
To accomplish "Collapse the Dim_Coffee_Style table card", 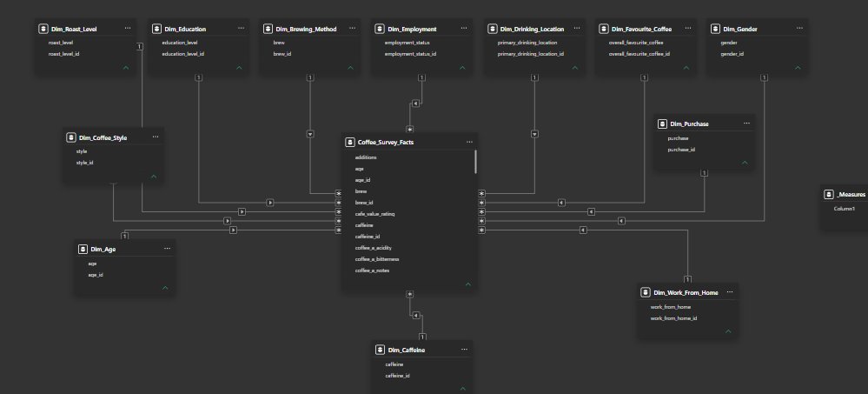I will coord(154,177).
